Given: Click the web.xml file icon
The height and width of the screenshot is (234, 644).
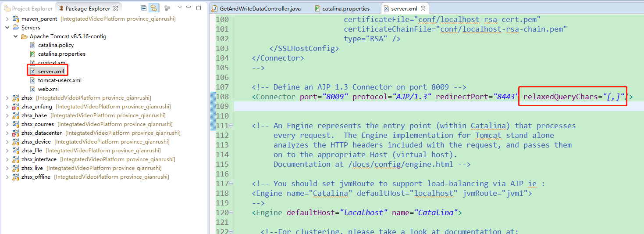Looking at the screenshot, I should click(33, 89).
